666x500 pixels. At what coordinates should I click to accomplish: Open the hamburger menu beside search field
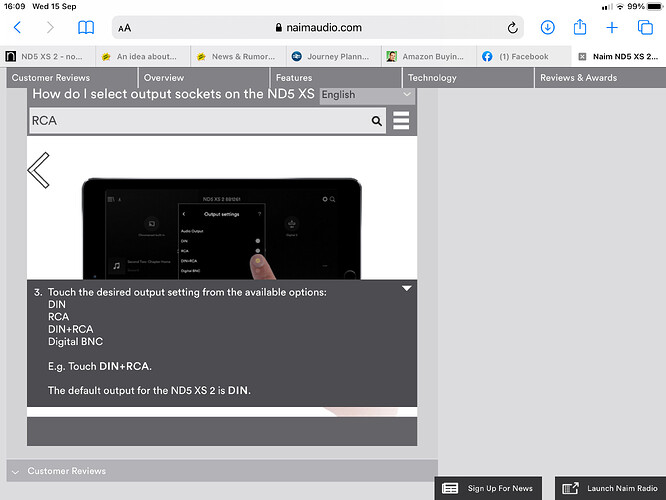point(401,121)
